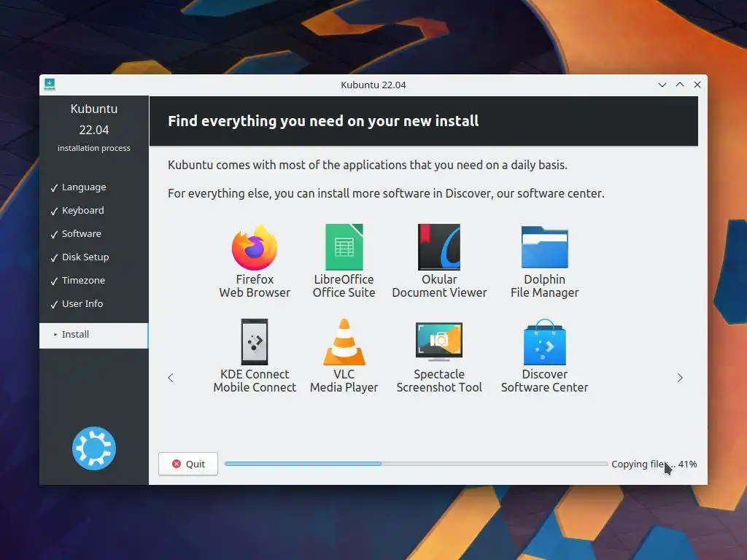Click the KDE Connect phone icon
This screenshot has height=560, width=747.
point(255,342)
